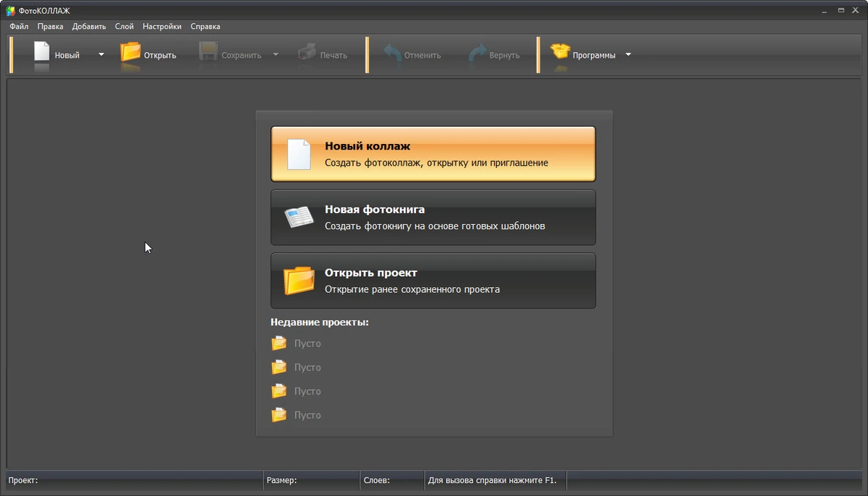Open the Справка menu

point(205,26)
